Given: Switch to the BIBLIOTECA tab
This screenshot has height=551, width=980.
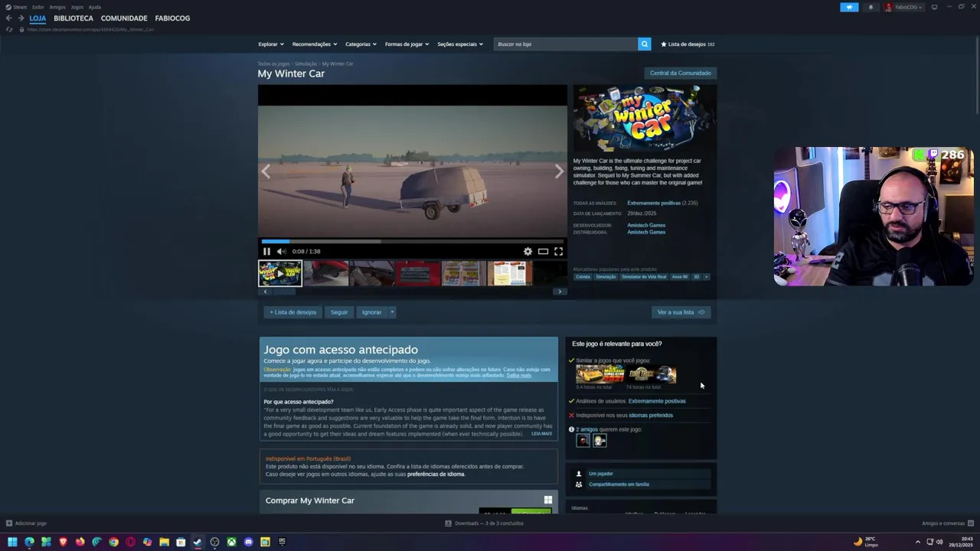Looking at the screenshot, I should coord(73,18).
